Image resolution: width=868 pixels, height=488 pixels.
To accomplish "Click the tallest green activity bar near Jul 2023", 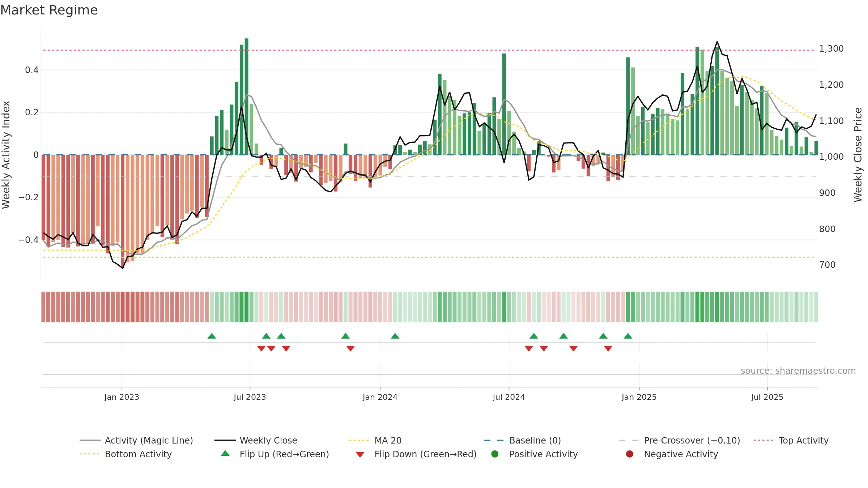I will pos(247,97).
